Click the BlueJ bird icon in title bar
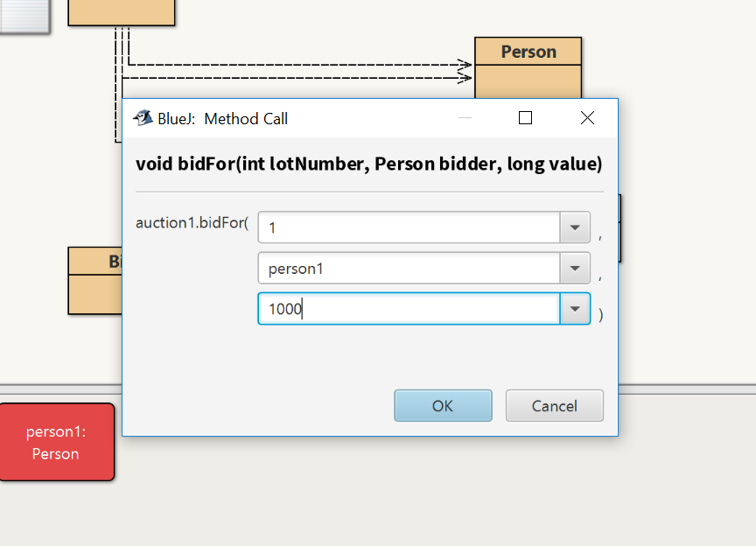The width and height of the screenshot is (756, 546). [143, 118]
